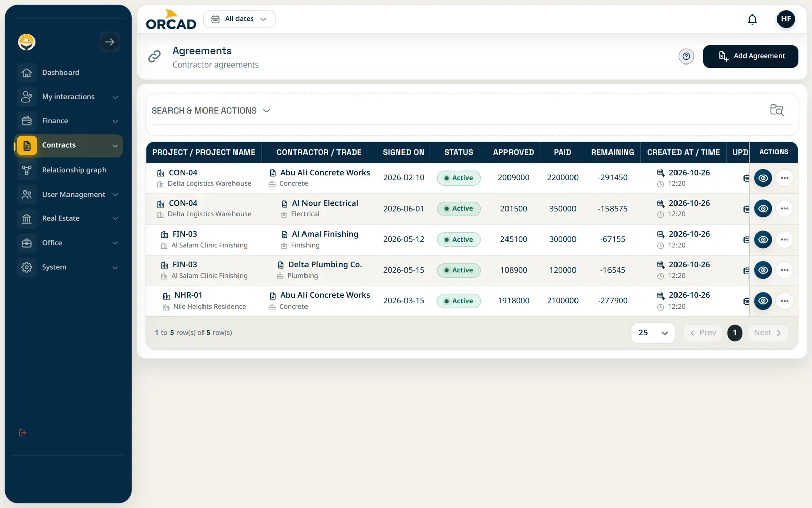
Task: Go to the Next page
Action: point(767,333)
